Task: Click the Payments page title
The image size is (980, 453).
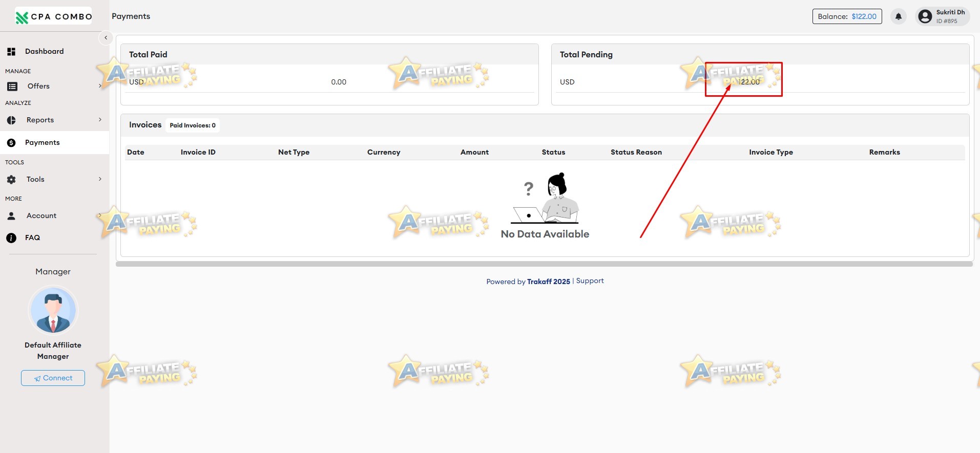Action: click(x=131, y=16)
